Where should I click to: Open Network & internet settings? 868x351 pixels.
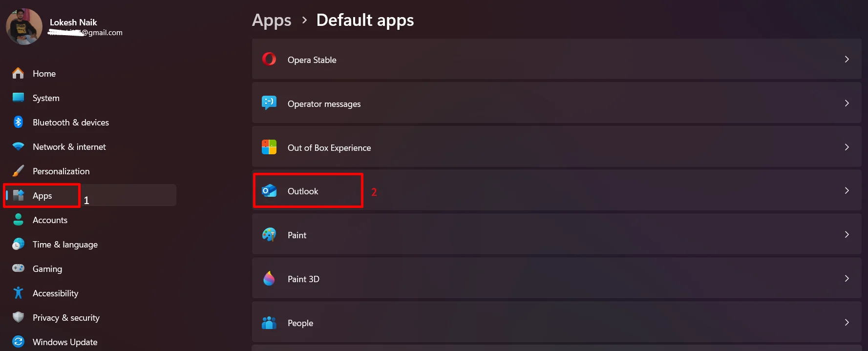click(69, 147)
